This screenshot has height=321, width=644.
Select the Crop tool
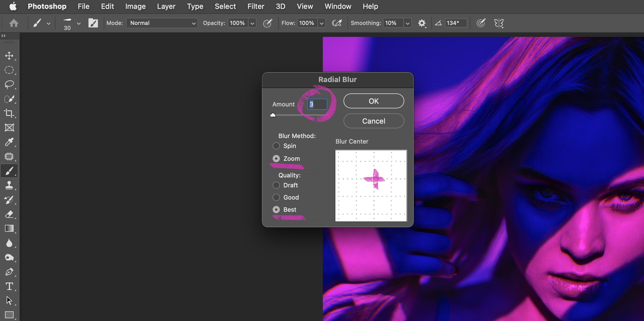tap(9, 113)
